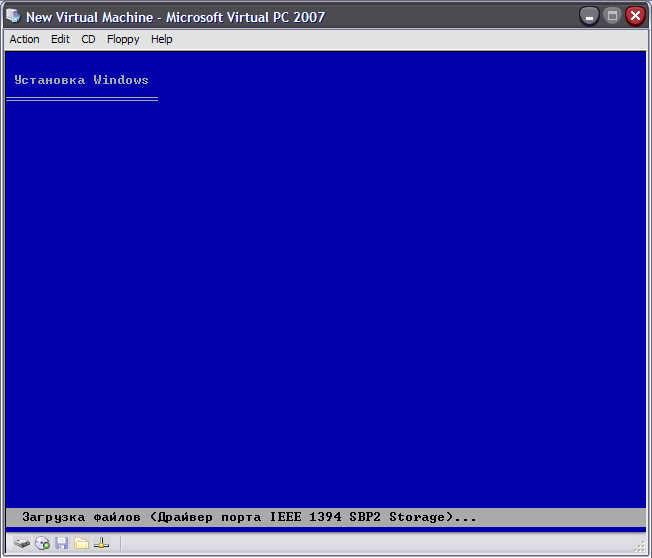Click the Virtual PC title bar icon
The image size is (652, 558).
13,16
